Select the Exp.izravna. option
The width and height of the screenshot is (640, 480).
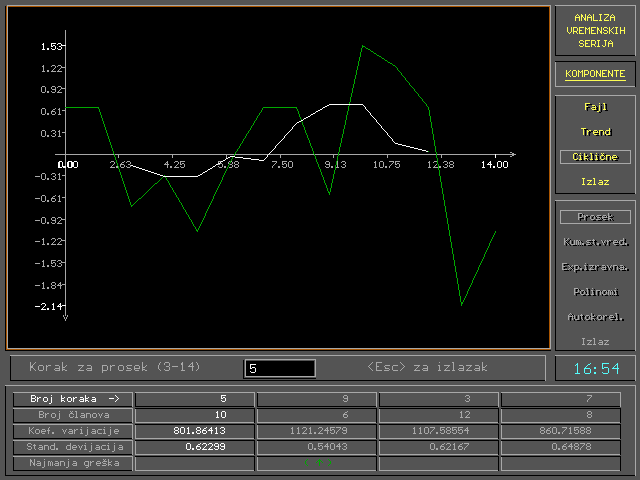click(595, 267)
